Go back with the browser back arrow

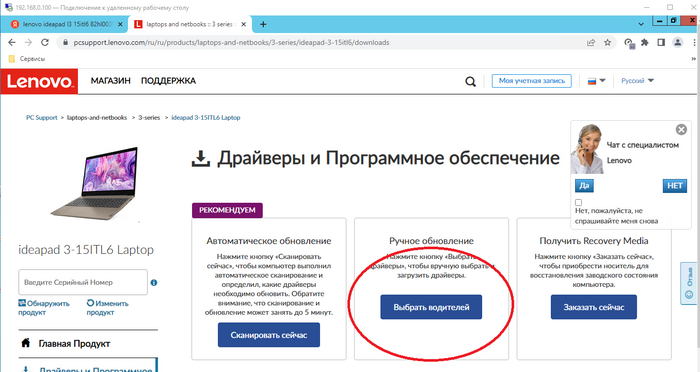(12, 42)
